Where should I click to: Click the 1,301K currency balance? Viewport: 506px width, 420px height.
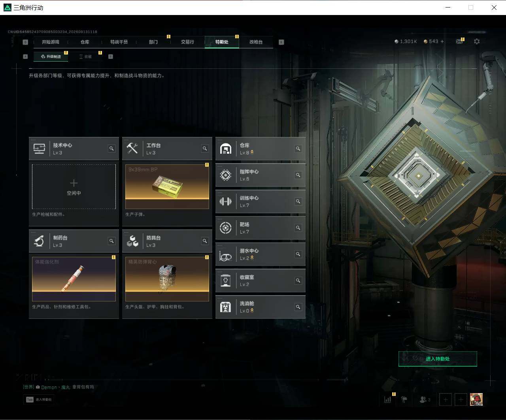point(406,41)
